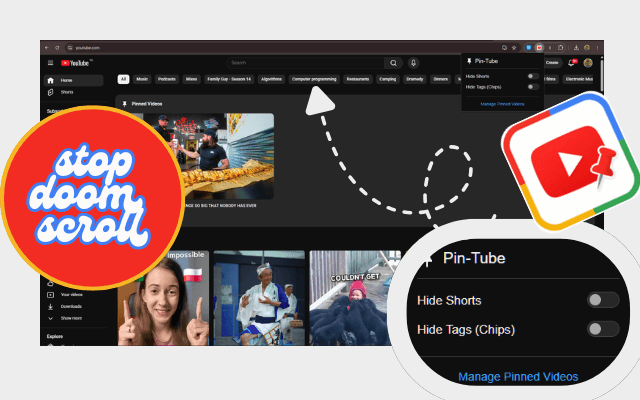Screen dimensions: 640x400
Task: Click the red Pin-Tube extension icon in the toolbar
Action: 539,48
